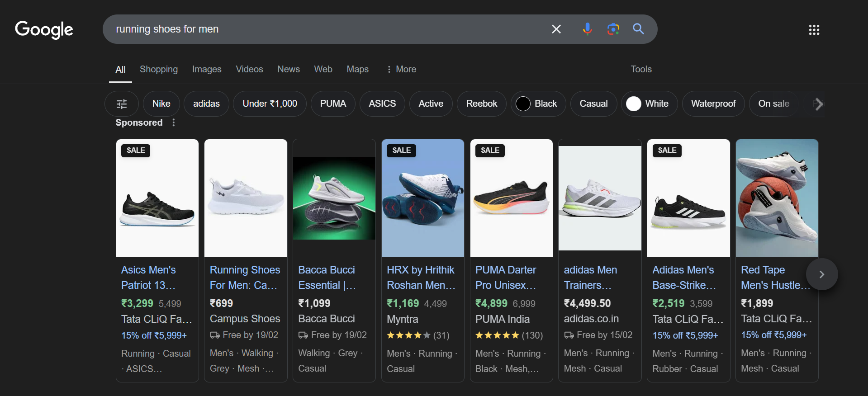Select the All results tab
Viewport: 868px width, 396px height.
120,70
